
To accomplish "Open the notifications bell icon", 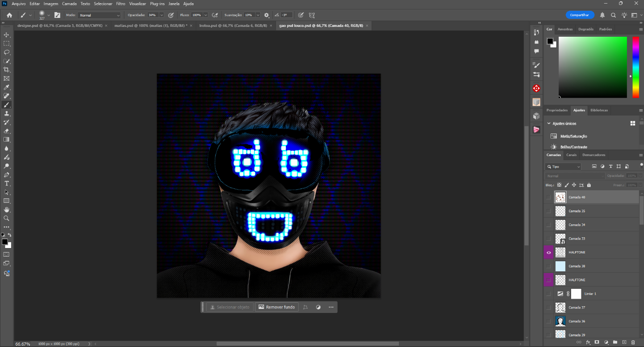I will coord(602,15).
